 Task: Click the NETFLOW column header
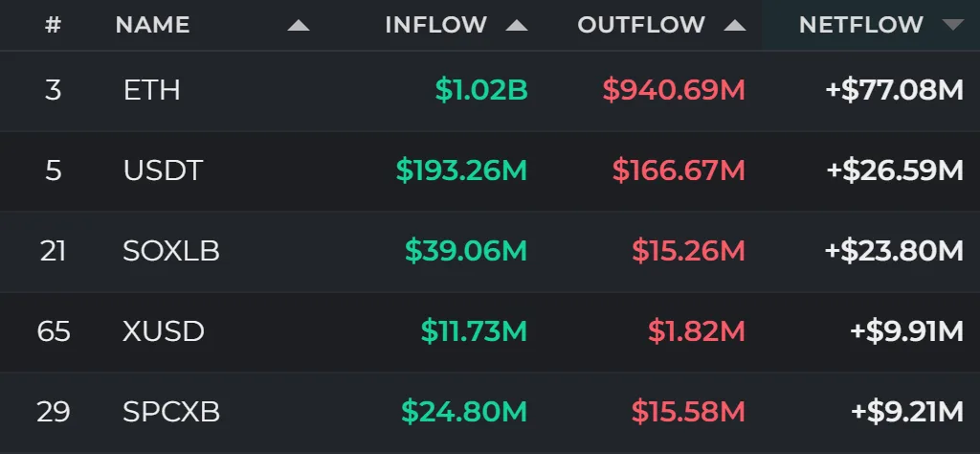860,25
